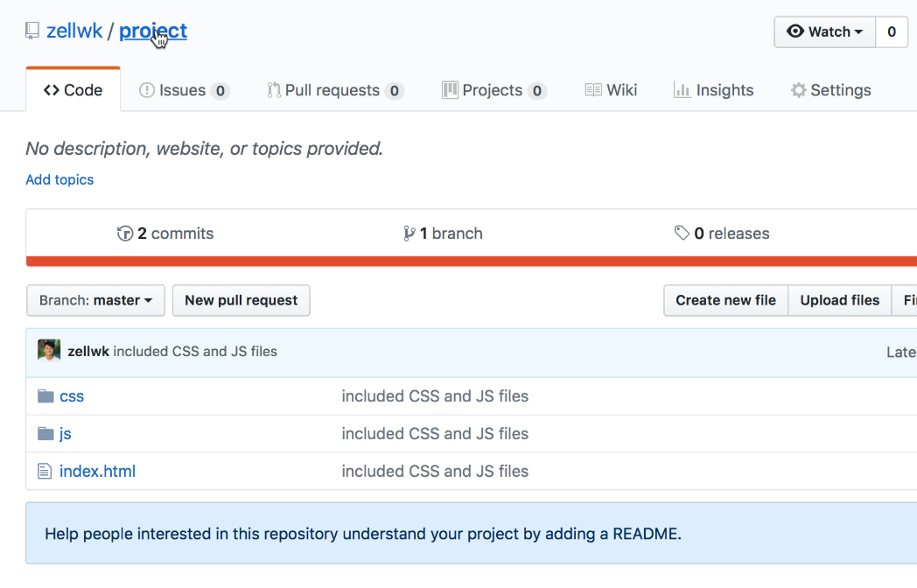This screenshot has width=917, height=588.
Task: Open the Add topics link
Action: [x=59, y=179]
